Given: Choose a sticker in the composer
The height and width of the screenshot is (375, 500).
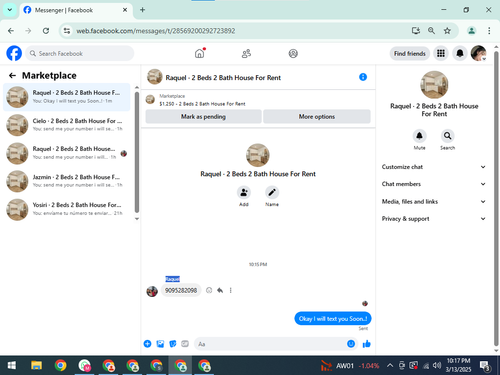Looking at the screenshot, I should 173,344.
